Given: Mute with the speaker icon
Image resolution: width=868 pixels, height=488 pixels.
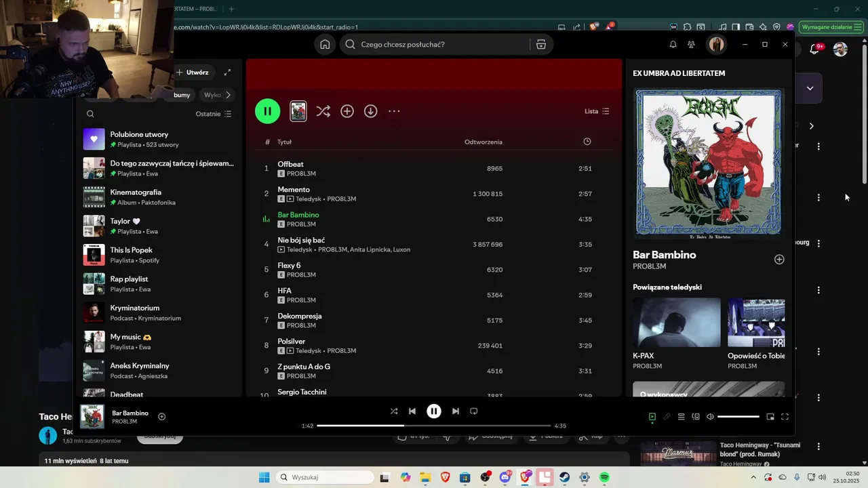Looking at the screenshot, I should point(710,417).
